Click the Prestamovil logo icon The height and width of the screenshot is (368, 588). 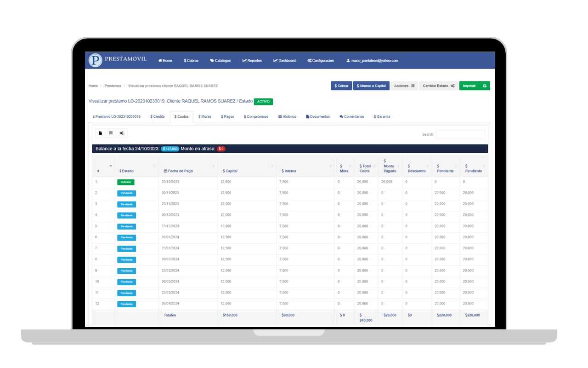tap(95, 60)
